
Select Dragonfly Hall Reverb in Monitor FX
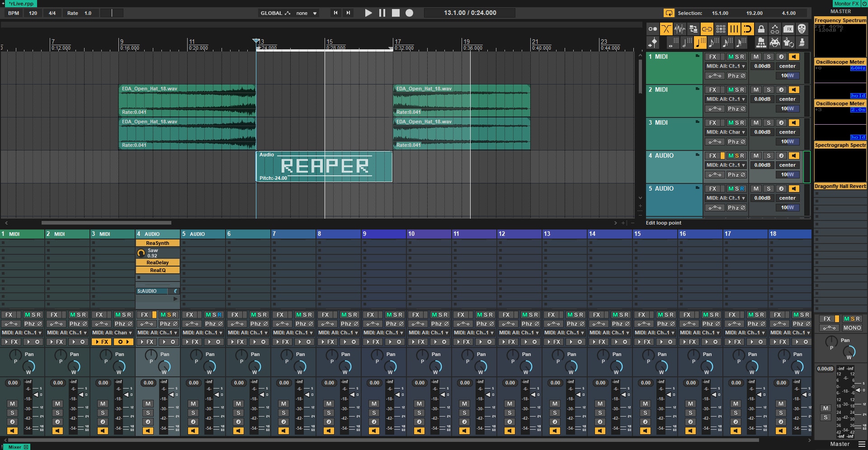click(840, 186)
